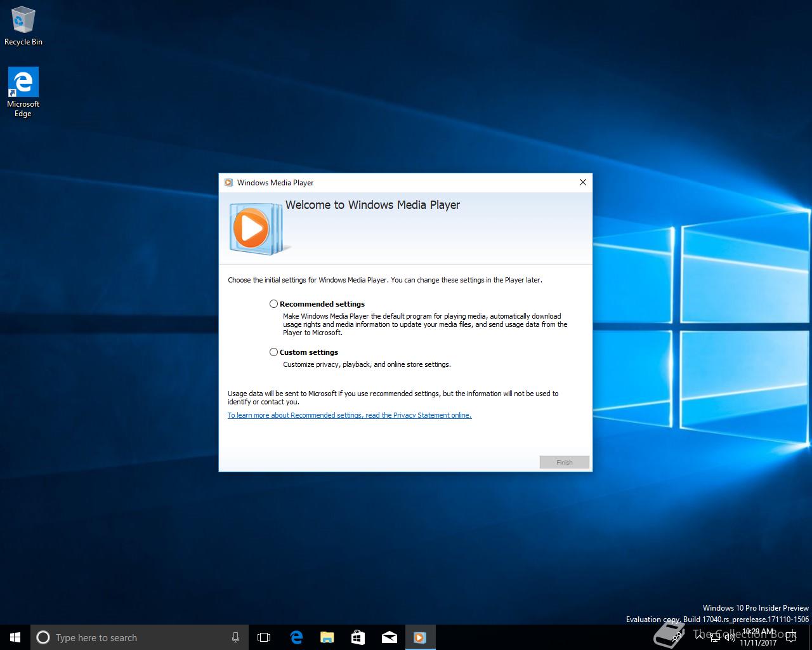Open Task View from the taskbar
Image resolution: width=812 pixels, height=650 pixels.
(x=264, y=637)
